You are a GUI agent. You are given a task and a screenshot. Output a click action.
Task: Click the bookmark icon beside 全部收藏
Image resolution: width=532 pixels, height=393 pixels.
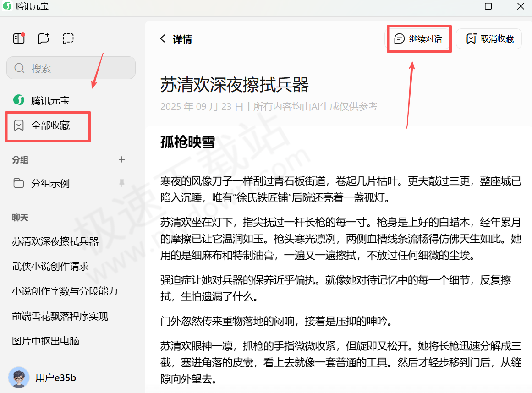(19, 126)
